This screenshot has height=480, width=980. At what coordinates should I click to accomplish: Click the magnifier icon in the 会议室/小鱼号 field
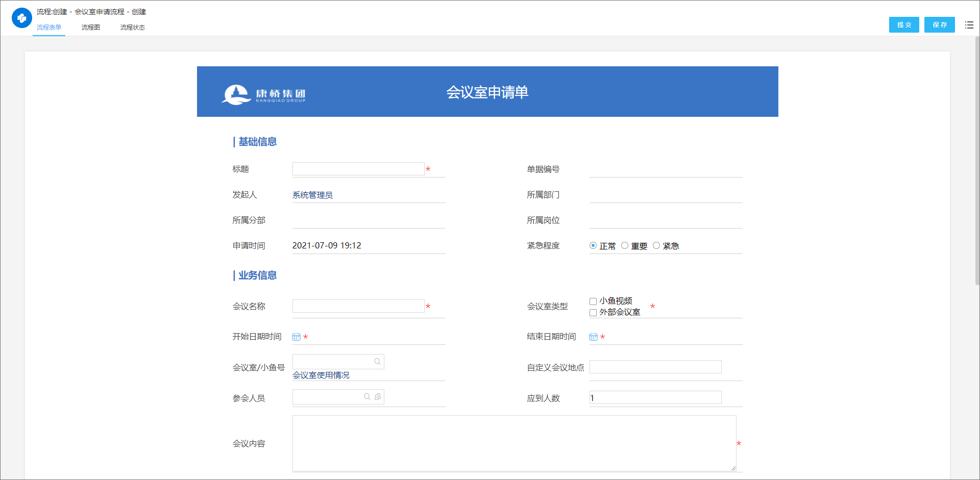(378, 362)
